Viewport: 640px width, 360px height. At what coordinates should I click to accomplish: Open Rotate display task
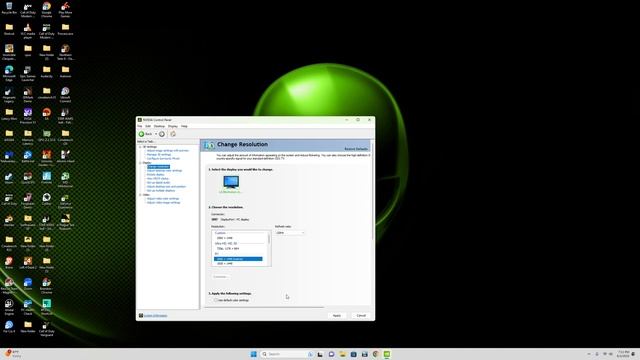156,175
